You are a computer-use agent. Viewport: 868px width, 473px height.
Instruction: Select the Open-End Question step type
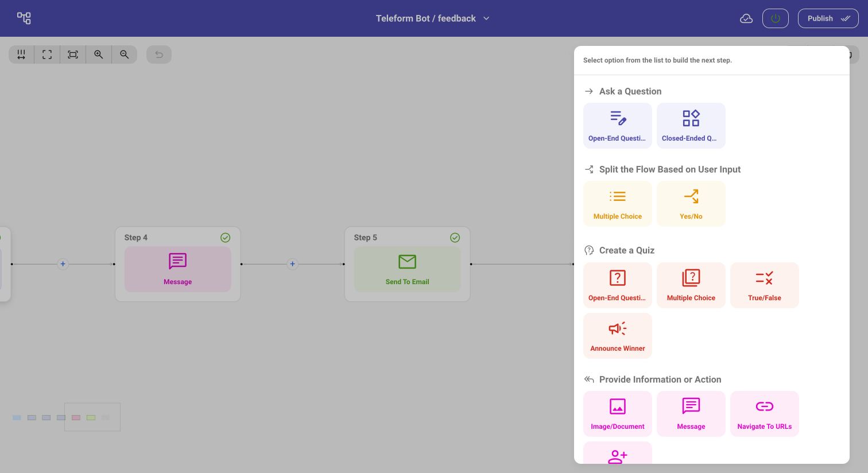point(618,125)
